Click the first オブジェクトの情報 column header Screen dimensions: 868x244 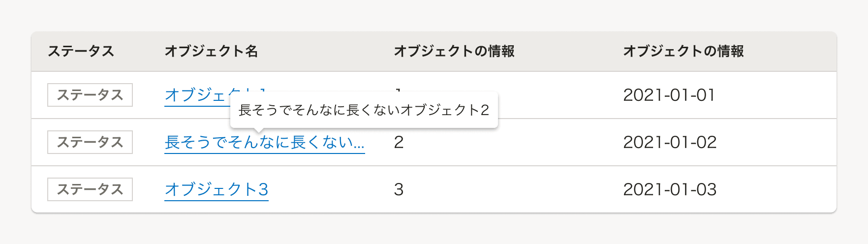click(x=454, y=51)
